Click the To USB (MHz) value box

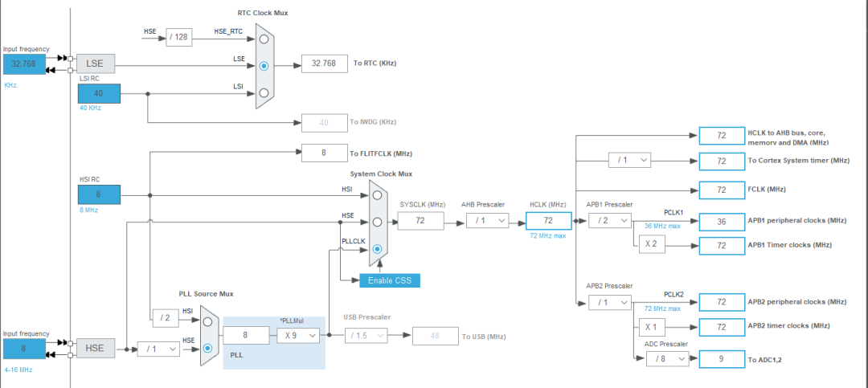point(435,336)
